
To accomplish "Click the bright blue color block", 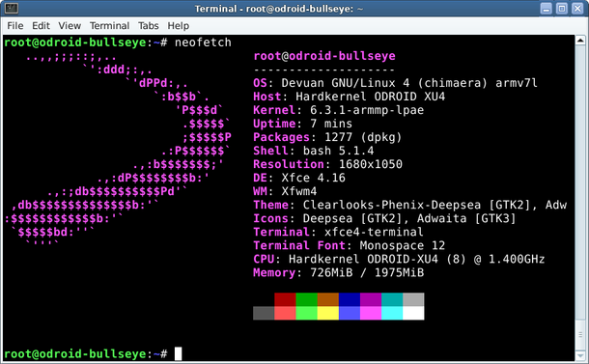I will (x=350, y=313).
